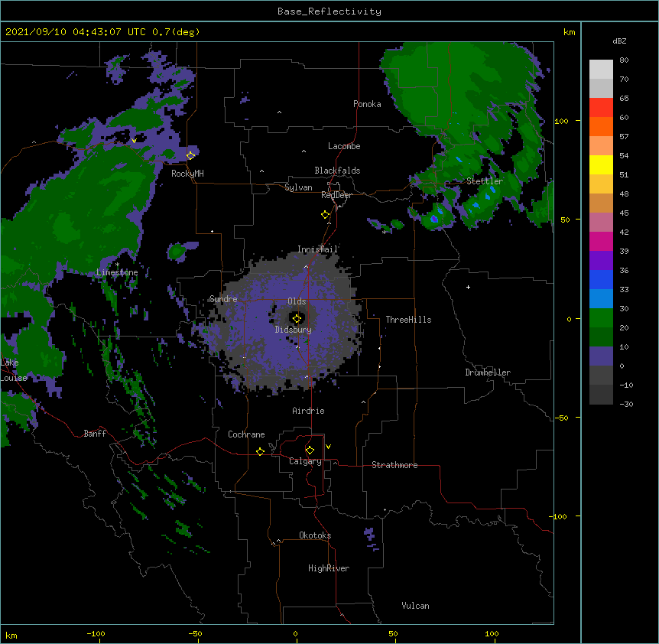This screenshot has width=659, height=644.
Task: Click the Ponoka city label
Action: (367, 104)
